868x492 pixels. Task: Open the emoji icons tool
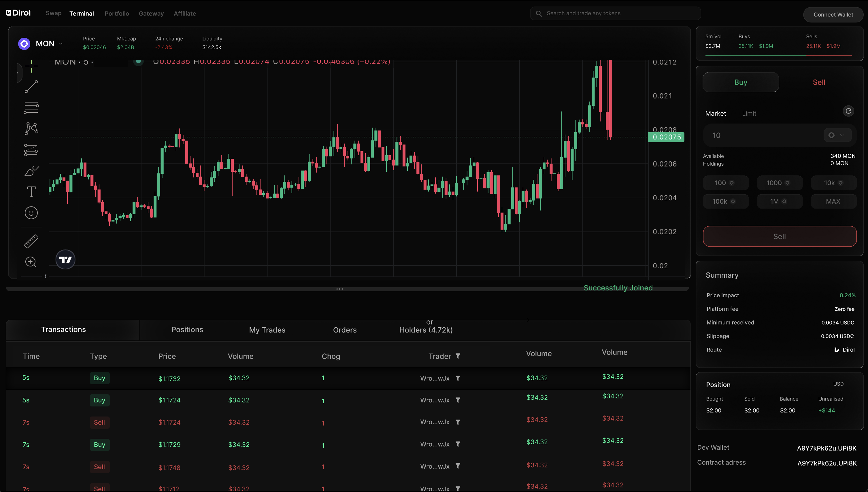click(31, 213)
